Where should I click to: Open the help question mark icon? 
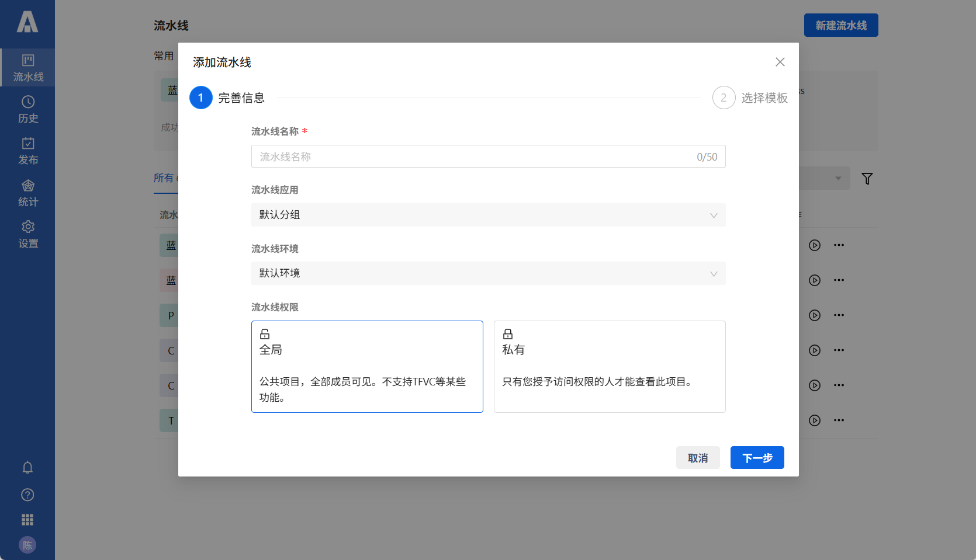tap(27, 495)
